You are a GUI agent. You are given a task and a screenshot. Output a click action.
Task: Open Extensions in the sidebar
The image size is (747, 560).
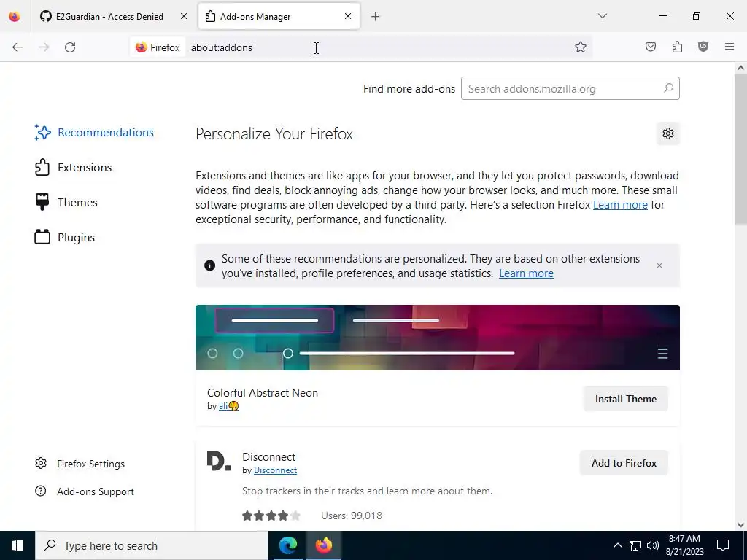coord(74,168)
